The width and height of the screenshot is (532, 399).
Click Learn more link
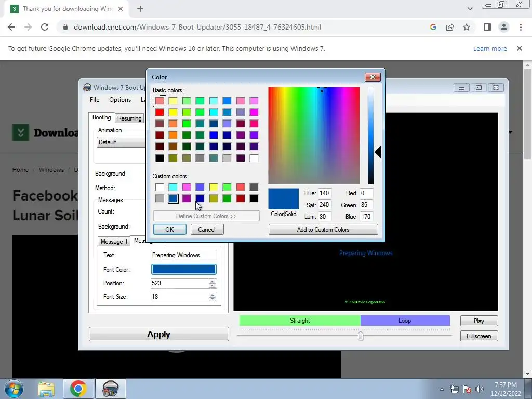coord(490,48)
